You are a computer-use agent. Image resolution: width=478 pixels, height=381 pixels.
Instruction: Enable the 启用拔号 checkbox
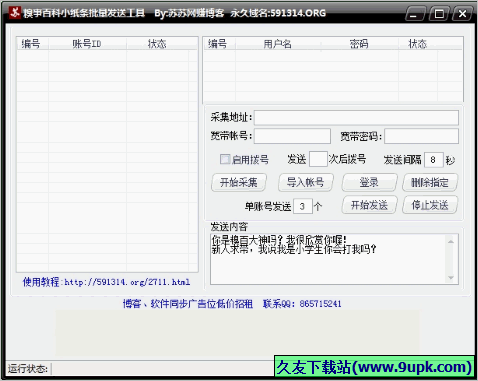point(225,159)
